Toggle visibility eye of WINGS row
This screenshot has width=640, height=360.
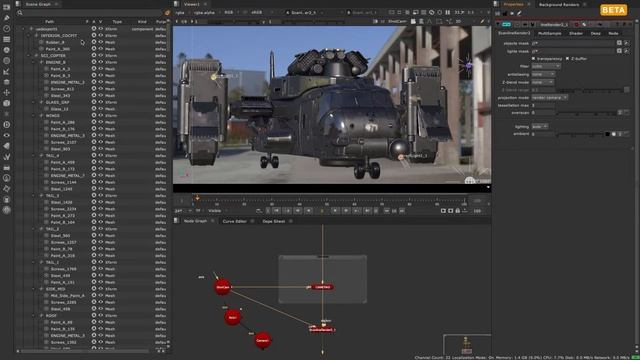click(x=100, y=116)
